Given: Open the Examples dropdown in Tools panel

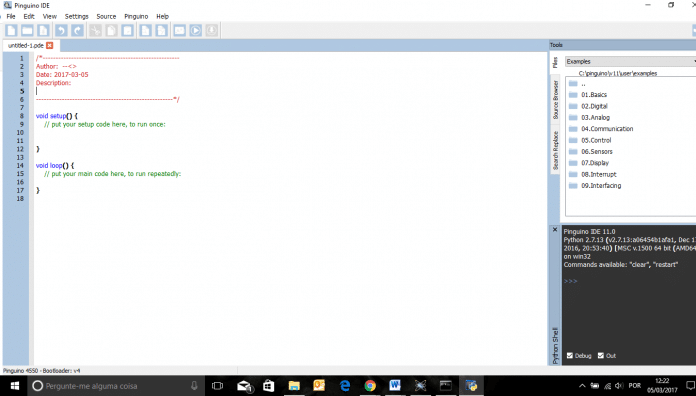Looking at the screenshot, I should [630, 61].
